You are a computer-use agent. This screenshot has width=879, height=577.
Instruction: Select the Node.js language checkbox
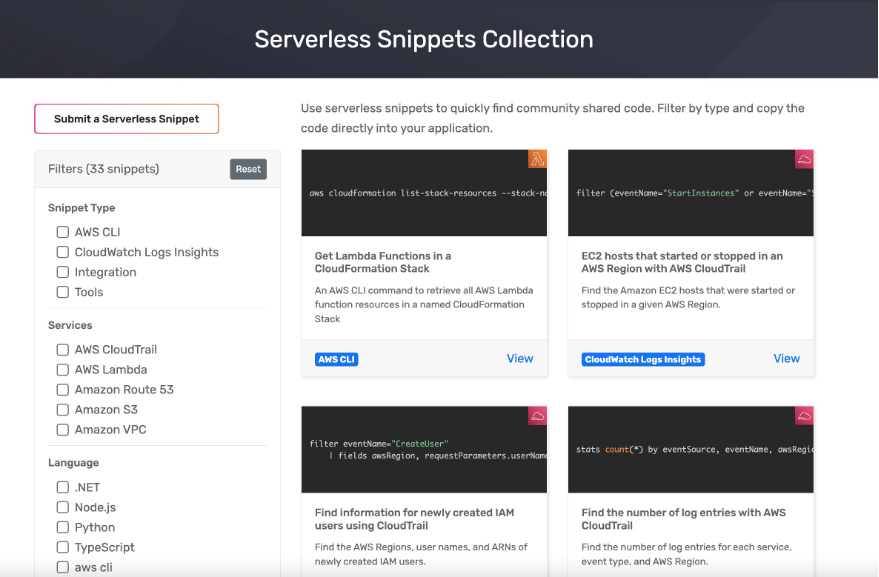pyautogui.click(x=63, y=507)
